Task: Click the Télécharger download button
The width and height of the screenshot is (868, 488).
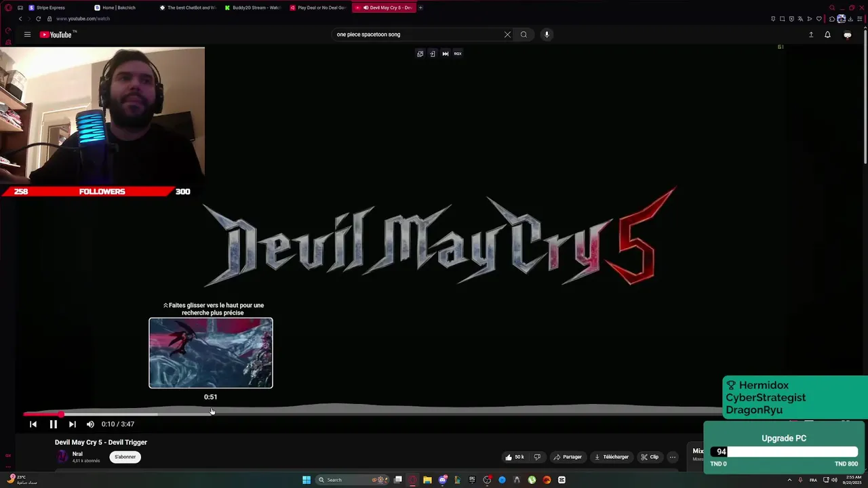Action: click(x=611, y=457)
